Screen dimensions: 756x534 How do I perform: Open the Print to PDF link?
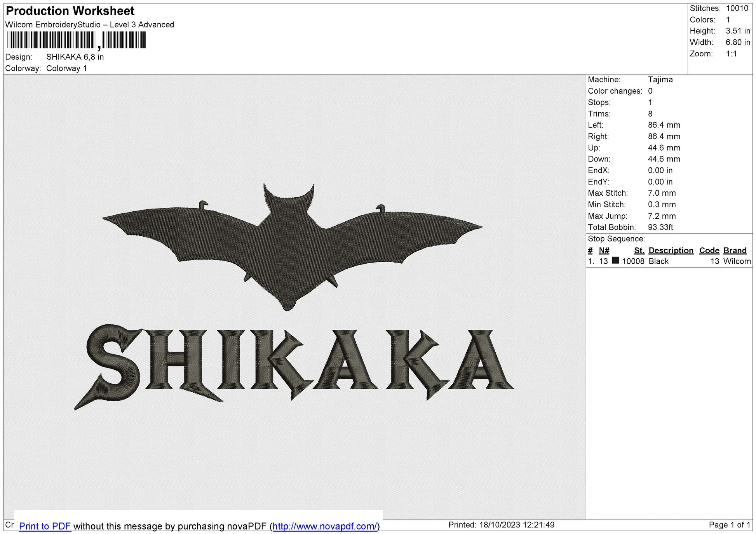point(45,526)
